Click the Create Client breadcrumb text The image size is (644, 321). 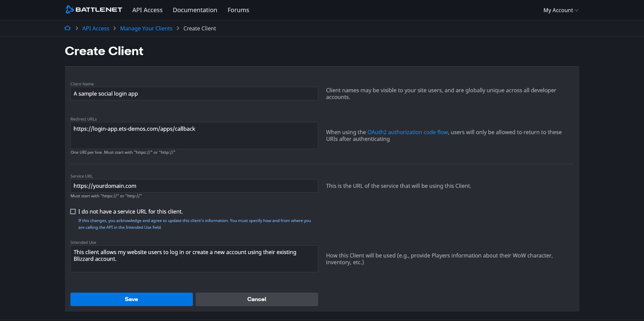[x=200, y=28]
